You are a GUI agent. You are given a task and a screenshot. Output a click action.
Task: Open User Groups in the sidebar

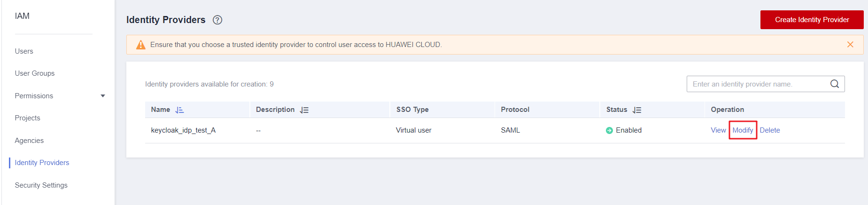(35, 73)
